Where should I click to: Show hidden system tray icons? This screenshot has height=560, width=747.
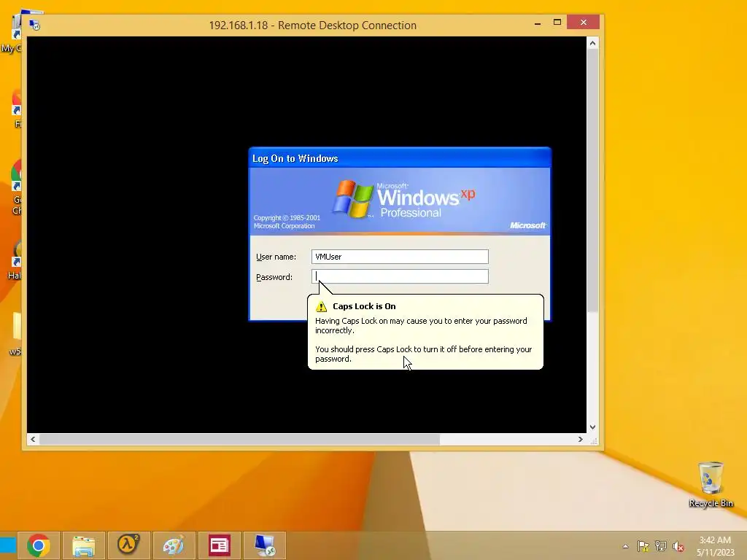[625, 546]
